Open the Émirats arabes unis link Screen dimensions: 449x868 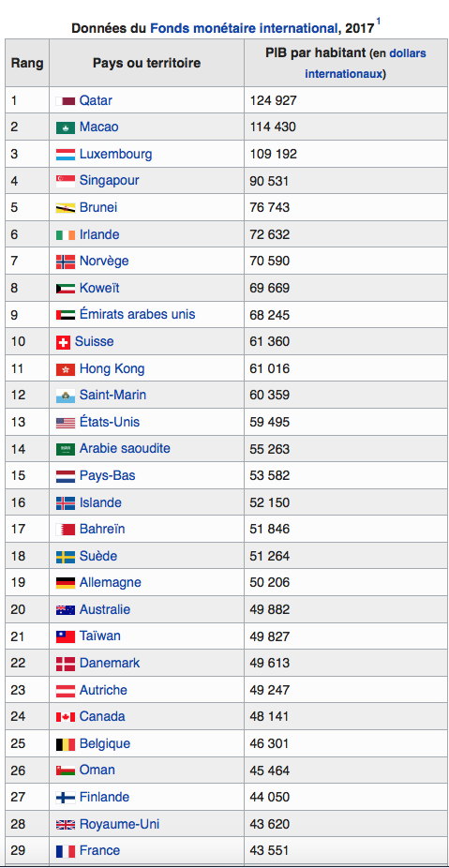click(137, 314)
